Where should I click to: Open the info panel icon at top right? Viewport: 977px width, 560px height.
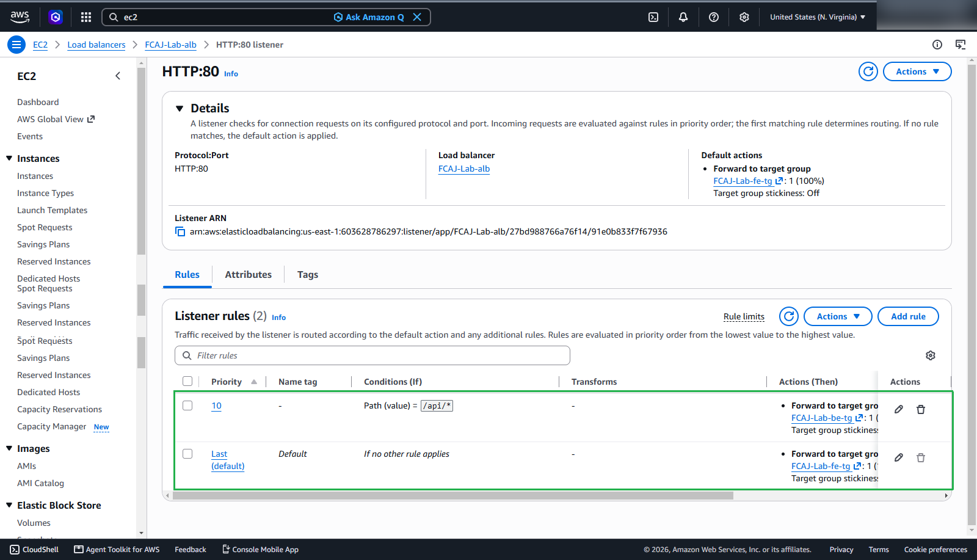click(937, 45)
